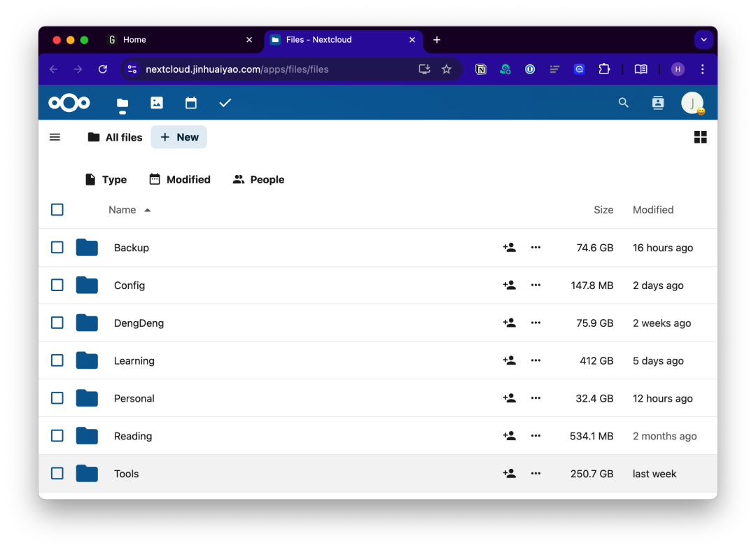Open the Calendar app icon
This screenshot has height=550, width=756.
tap(190, 102)
